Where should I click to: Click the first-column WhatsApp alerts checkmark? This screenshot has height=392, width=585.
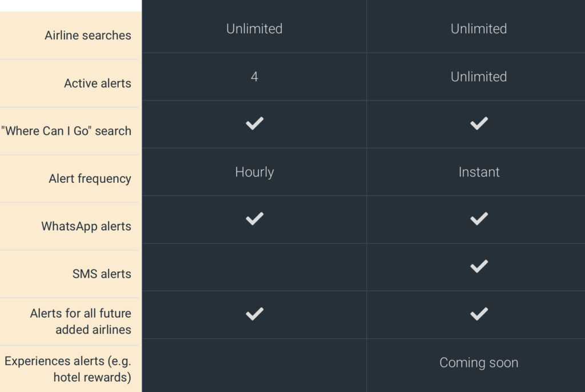pos(254,218)
